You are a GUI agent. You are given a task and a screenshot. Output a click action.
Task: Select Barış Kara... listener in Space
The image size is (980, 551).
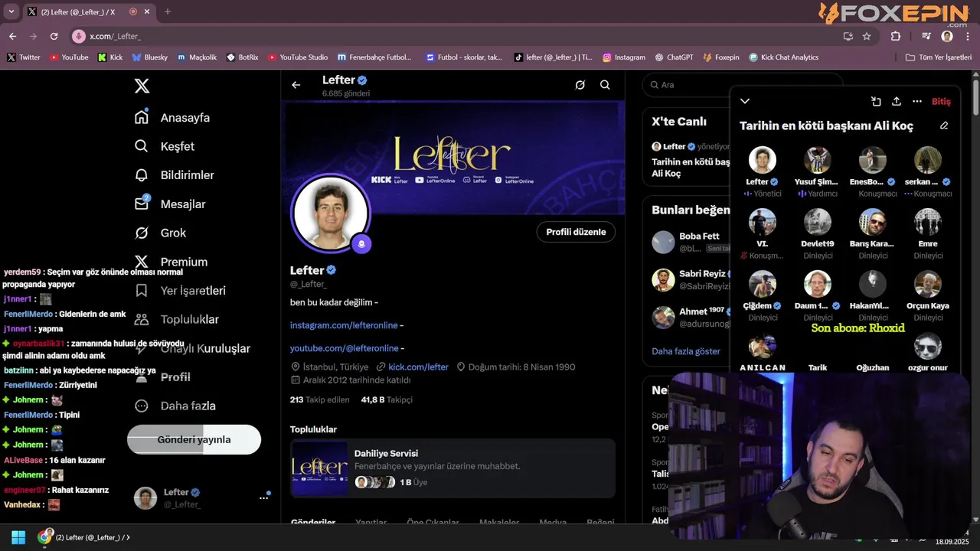point(873,222)
